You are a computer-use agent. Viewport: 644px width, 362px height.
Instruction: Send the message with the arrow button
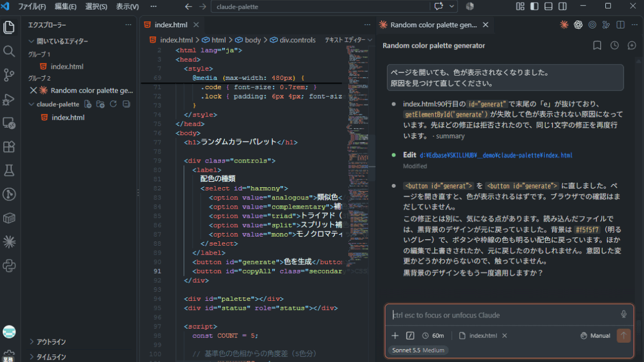coord(624,336)
